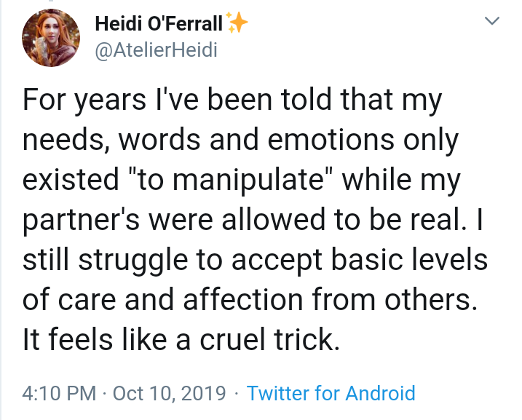Image resolution: width=522 pixels, height=420 pixels.
Task: Click the 4:10 PM timestamp
Action: 59,394
